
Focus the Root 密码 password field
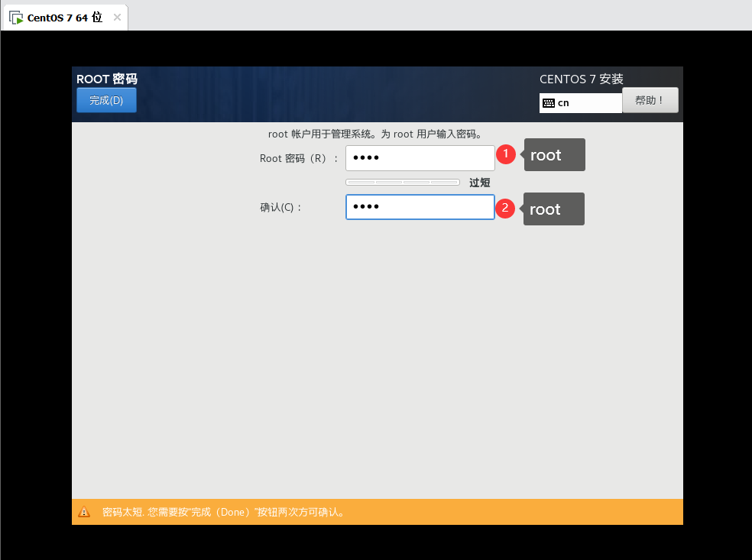click(420, 157)
